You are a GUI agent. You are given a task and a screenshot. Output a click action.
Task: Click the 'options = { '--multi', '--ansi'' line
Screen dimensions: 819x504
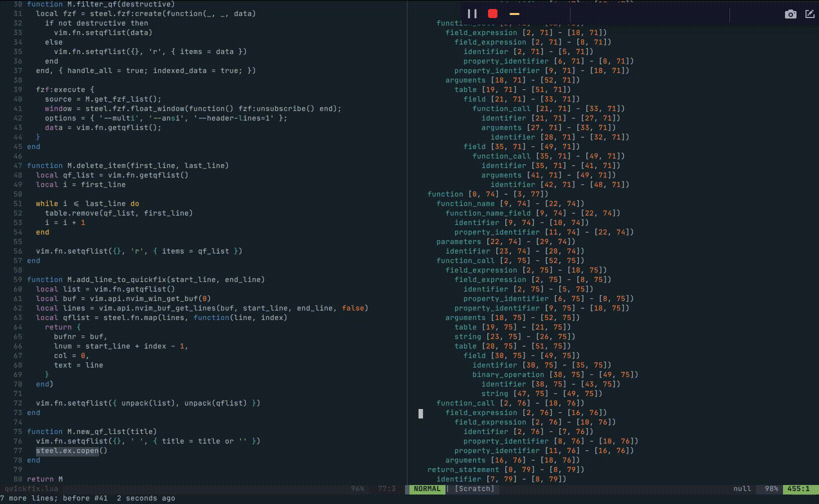[x=166, y=118]
